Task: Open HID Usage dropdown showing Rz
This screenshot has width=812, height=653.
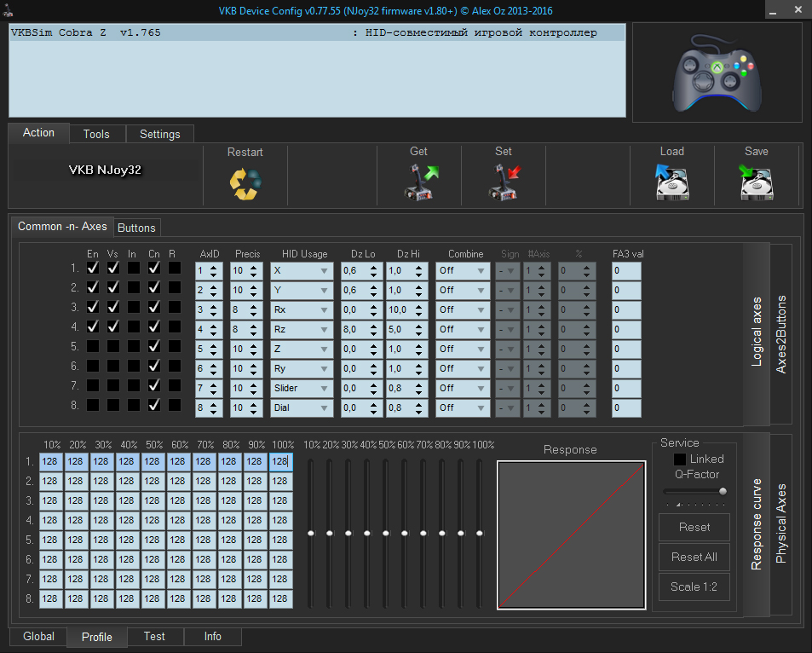Action: pyautogui.click(x=302, y=330)
